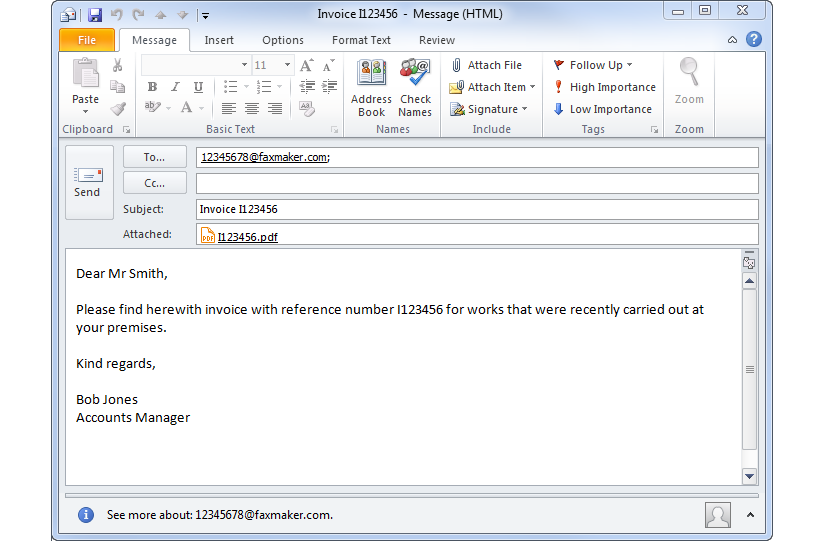This screenshot has width=825, height=541.
Task: Open the font size dropdown
Action: [x=287, y=65]
